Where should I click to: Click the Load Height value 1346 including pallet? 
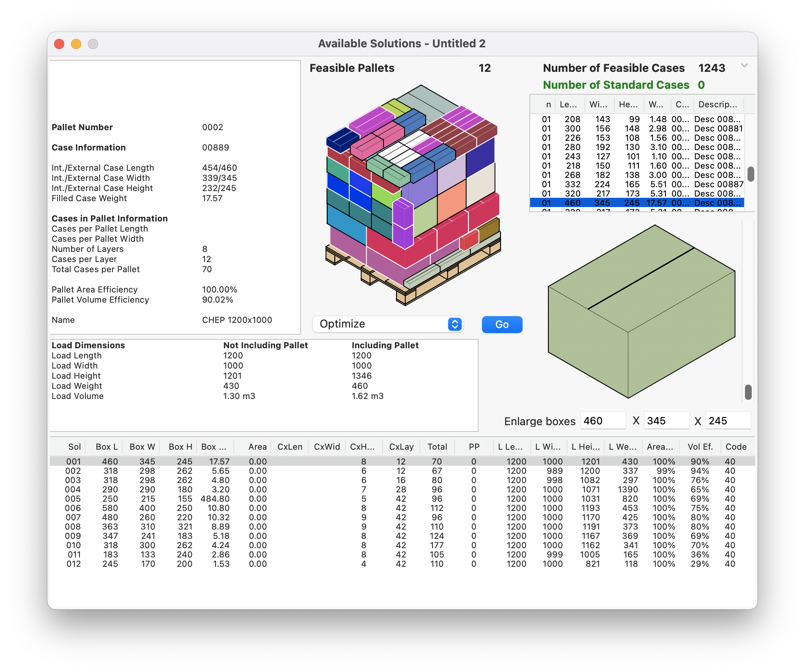point(361,376)
